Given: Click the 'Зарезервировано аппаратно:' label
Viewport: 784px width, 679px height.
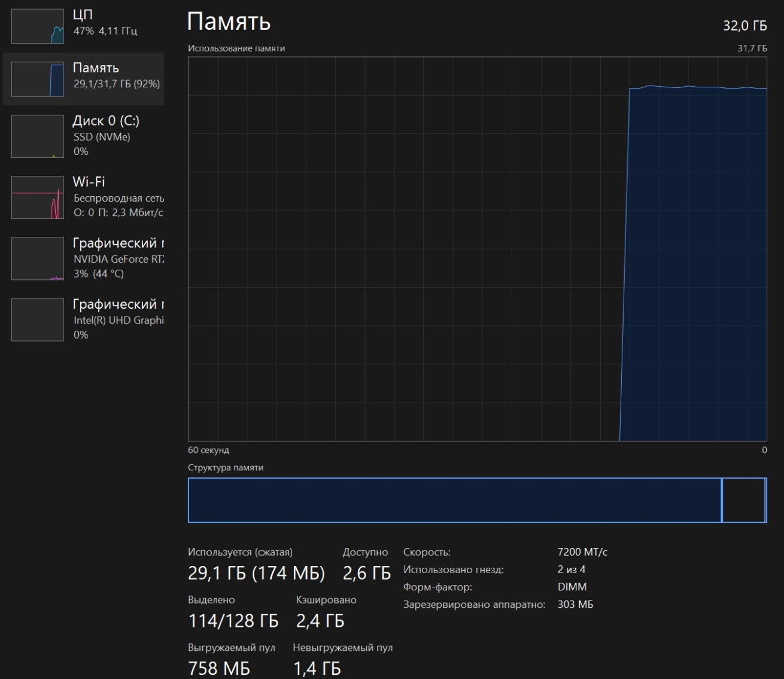Looking at the screenshot, I should 475,604.
